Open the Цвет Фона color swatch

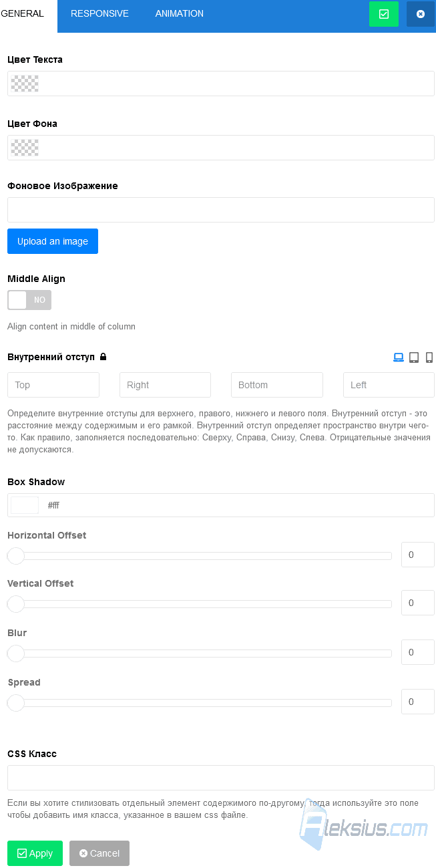(x=25, y=148)
